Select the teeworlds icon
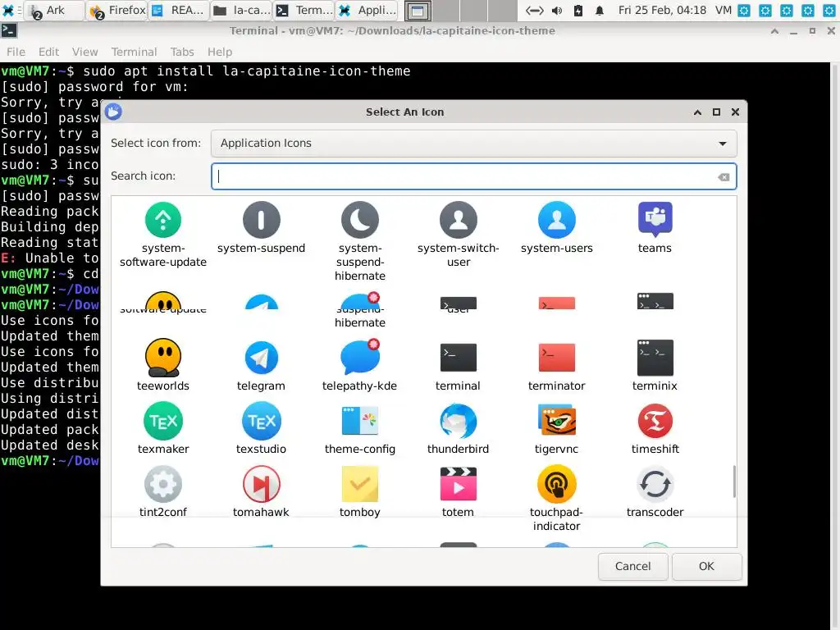 pos(163,358)
